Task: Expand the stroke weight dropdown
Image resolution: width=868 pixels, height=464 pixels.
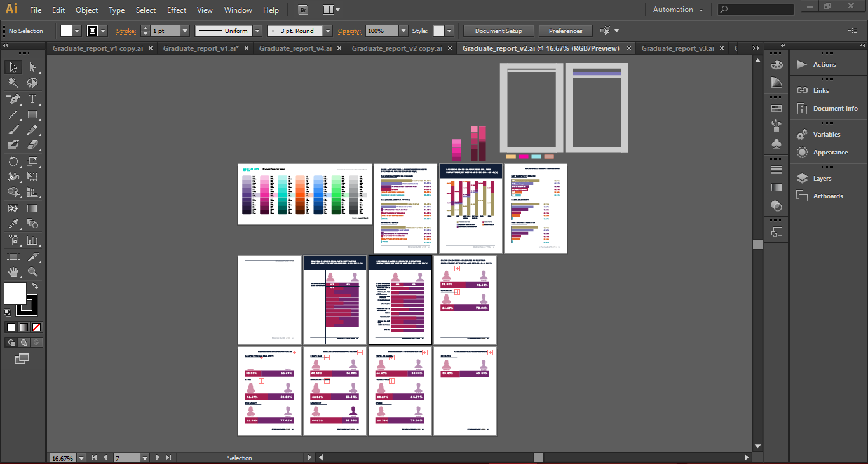Action: point(185,31)
